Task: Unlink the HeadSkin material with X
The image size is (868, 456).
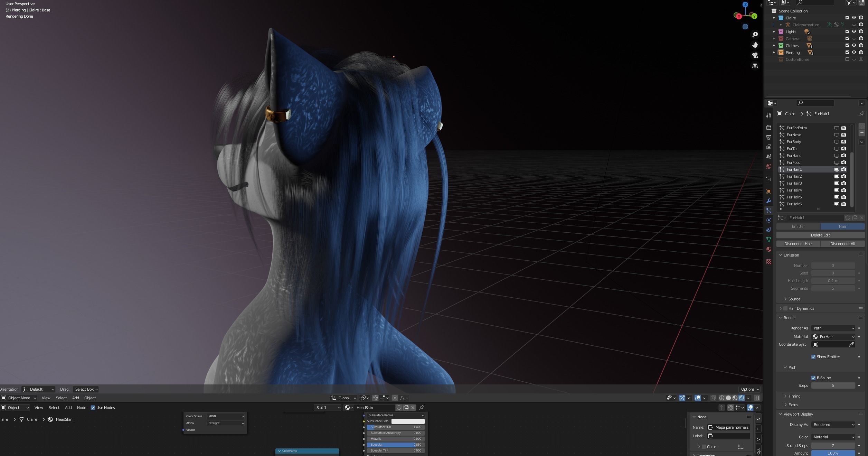Action: [413, 408]
